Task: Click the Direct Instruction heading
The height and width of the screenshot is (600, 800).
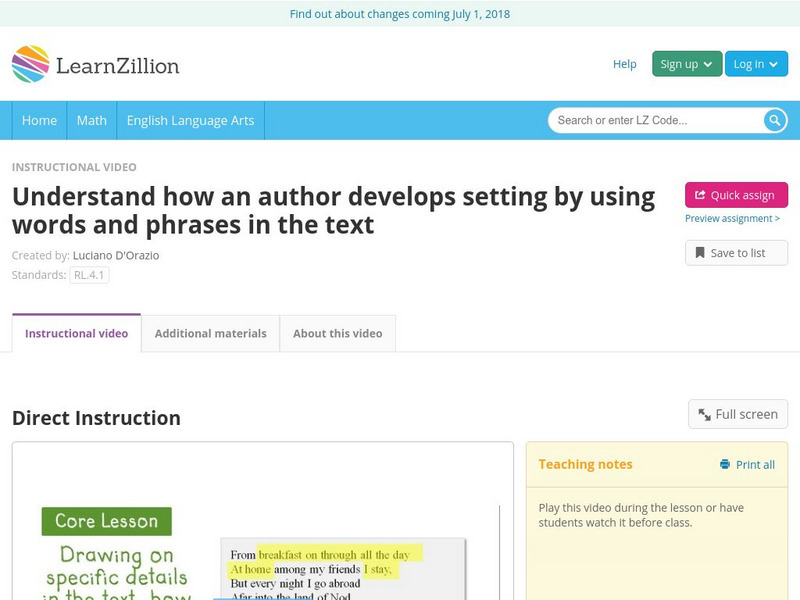Action: (x=96, y=418)
